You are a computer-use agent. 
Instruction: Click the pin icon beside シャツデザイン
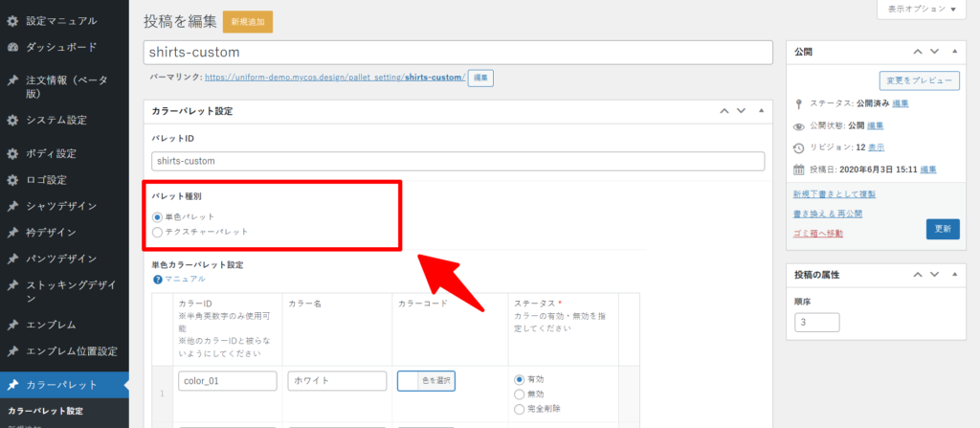(12, 207)
